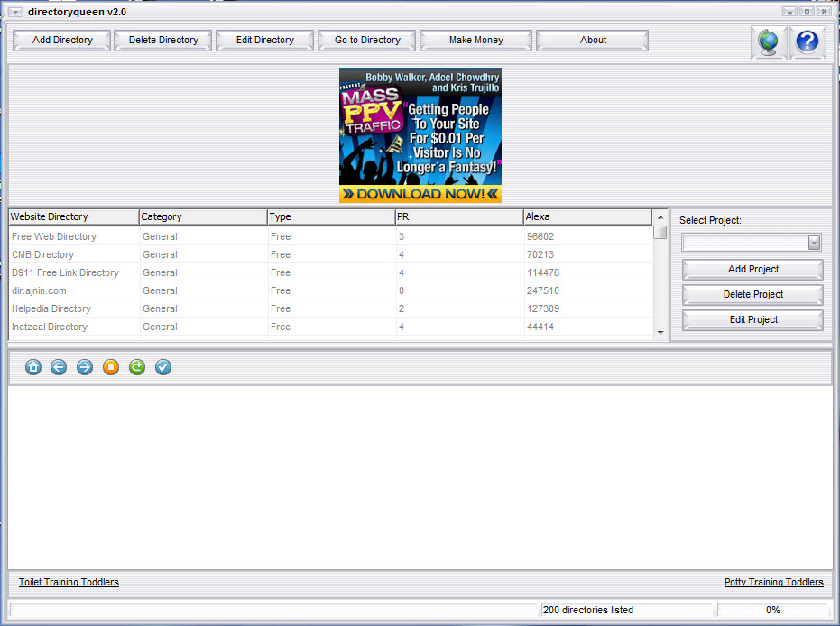Click the directory list scrollbar thumb

660,233
